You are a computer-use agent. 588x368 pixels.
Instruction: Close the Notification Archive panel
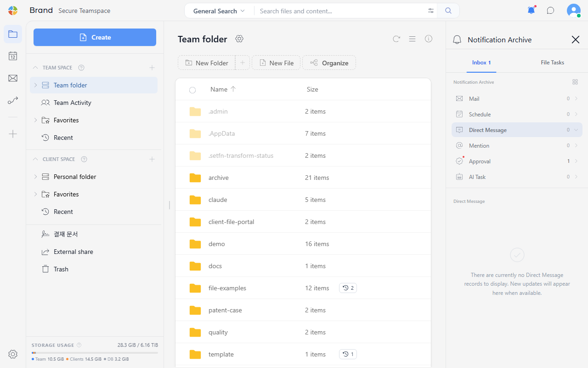point(576,40)
